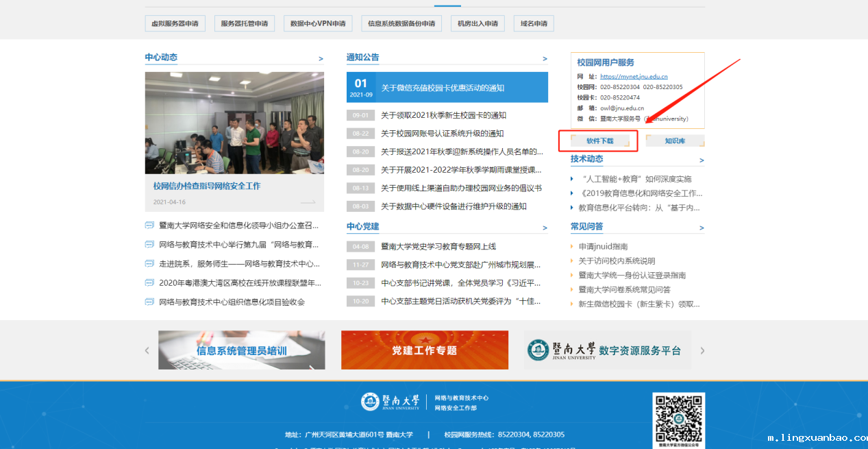Open "人工智能+教育"如何深度实施 article
868x449 pixels.
tap(635, 179)
